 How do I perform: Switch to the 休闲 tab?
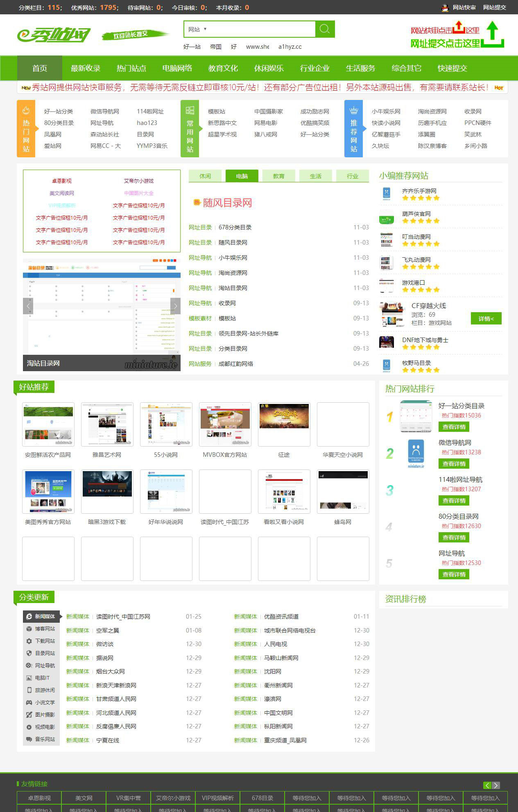pyautogui.click(x=205, y=176)
